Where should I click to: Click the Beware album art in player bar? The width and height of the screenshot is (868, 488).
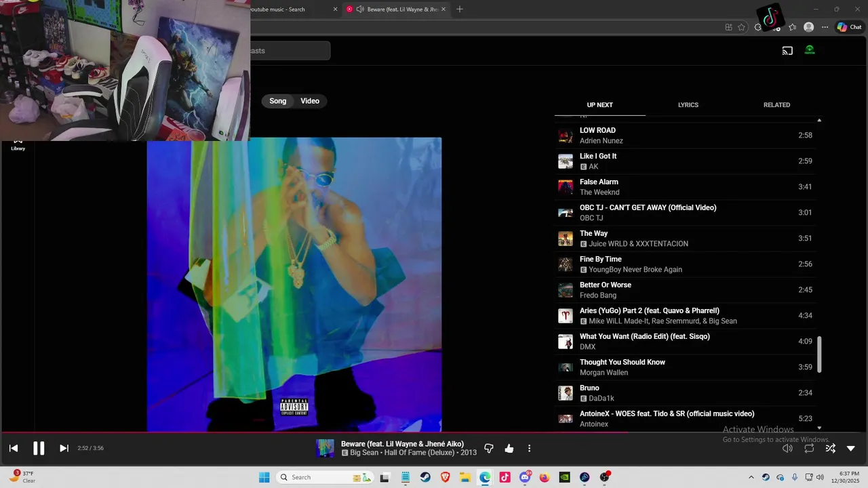(x=325, y=449)
